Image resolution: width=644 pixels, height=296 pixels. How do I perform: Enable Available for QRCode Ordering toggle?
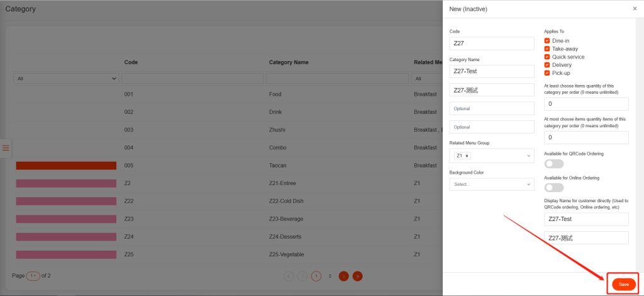coord(554,164)
